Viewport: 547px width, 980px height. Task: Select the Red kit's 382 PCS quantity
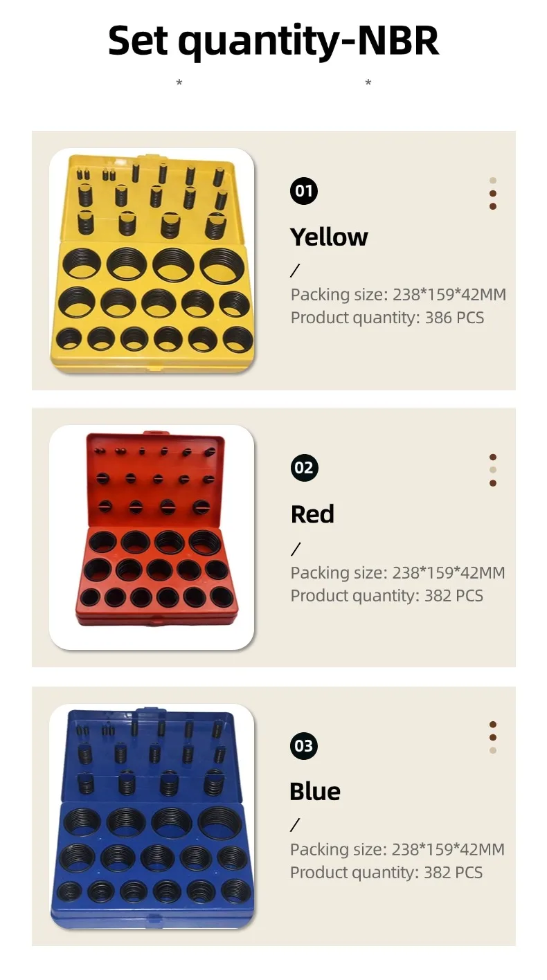coord(454,596)
